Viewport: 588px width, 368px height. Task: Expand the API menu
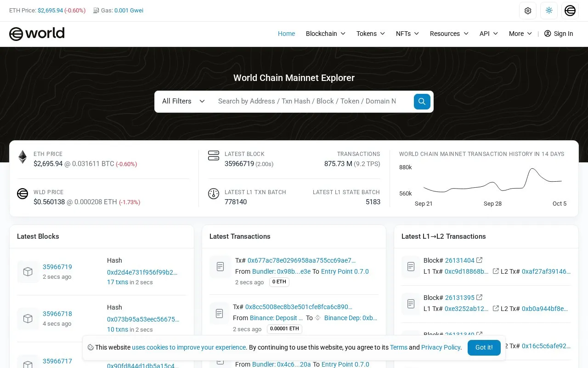point(489,34)
